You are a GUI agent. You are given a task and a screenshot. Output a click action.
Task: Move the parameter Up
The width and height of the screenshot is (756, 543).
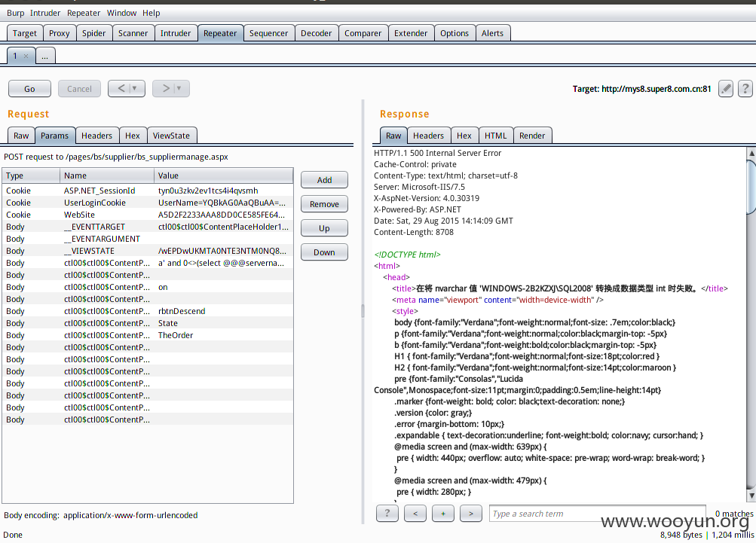(x=324, y=228)
